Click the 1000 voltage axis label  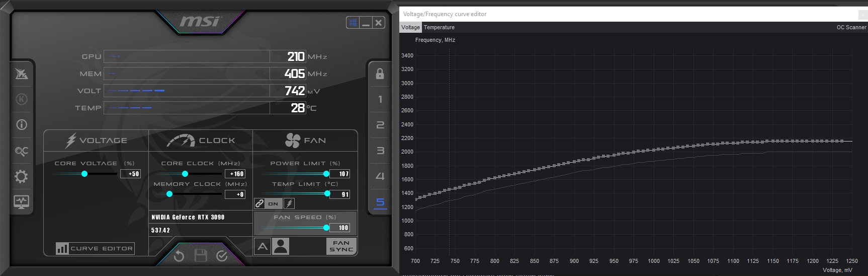pyautogui.click(x=654, y=261)
